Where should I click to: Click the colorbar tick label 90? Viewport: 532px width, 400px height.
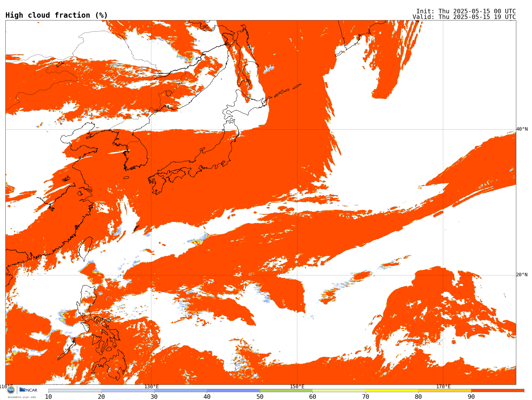click(471, 397)
